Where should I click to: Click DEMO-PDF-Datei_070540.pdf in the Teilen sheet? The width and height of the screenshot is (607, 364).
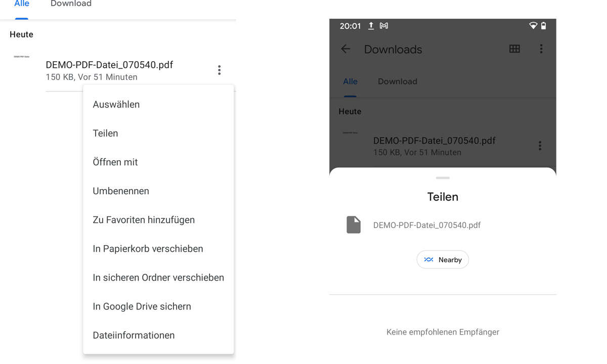tap(427, 225)
